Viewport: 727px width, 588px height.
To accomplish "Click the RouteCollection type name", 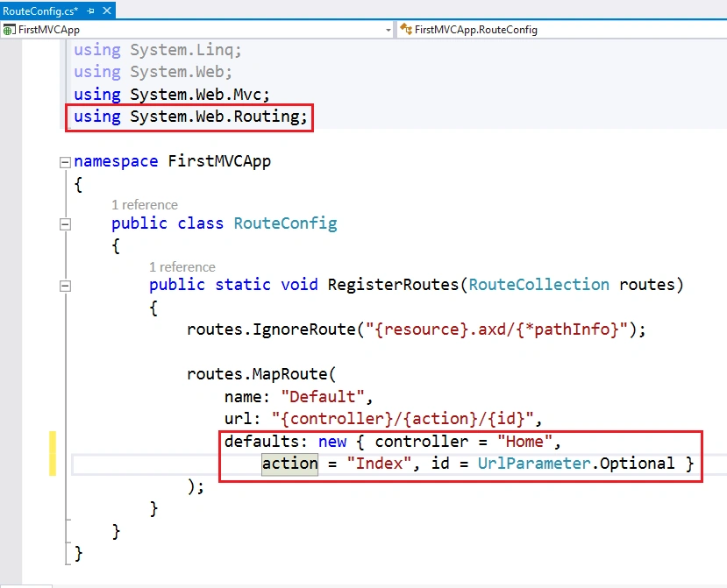I will 538,285.
